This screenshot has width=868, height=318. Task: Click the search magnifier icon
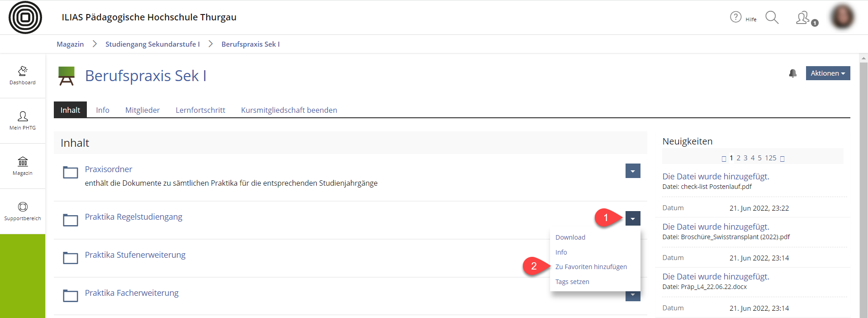click(772, 18)
